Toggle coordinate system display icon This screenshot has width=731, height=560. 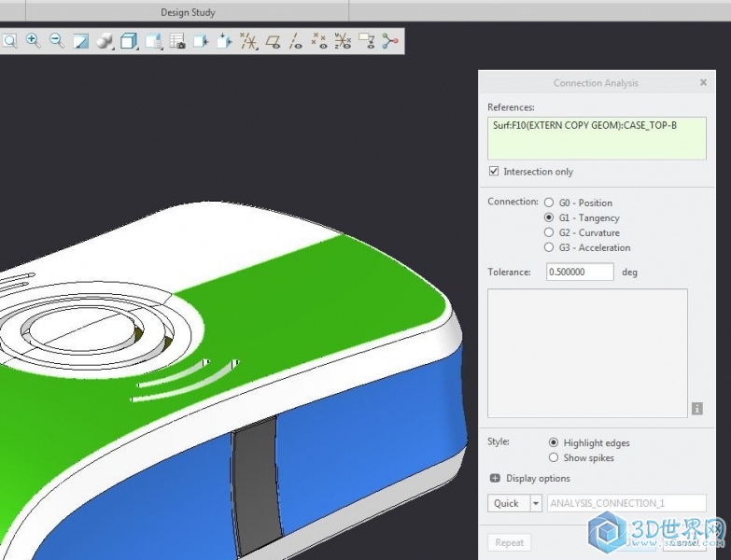(x=344, y=41)
